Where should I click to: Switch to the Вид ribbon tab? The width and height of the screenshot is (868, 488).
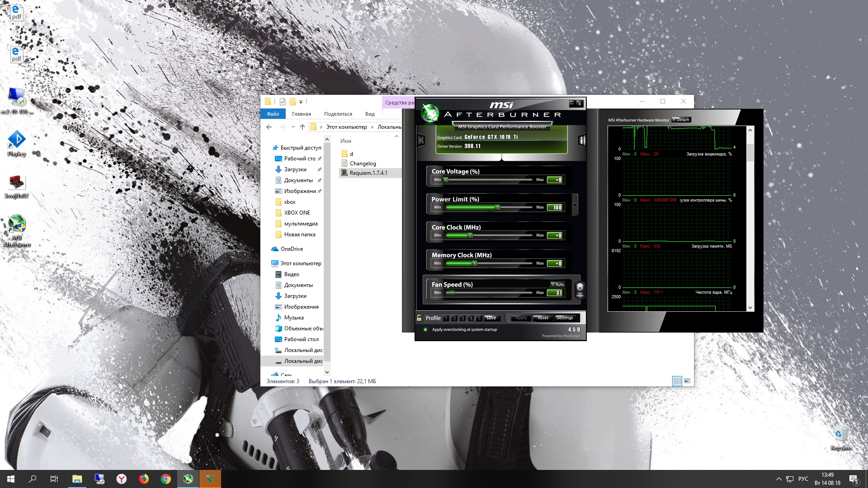pyautogui.click(x=369, y=114)
